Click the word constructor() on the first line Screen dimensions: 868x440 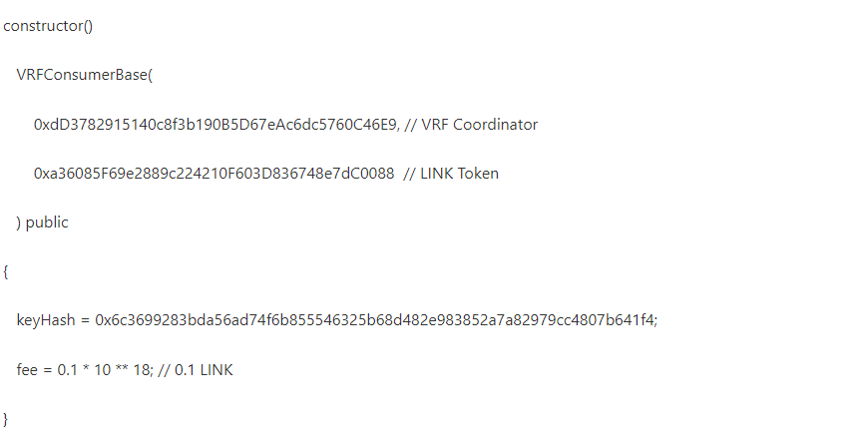48,26
